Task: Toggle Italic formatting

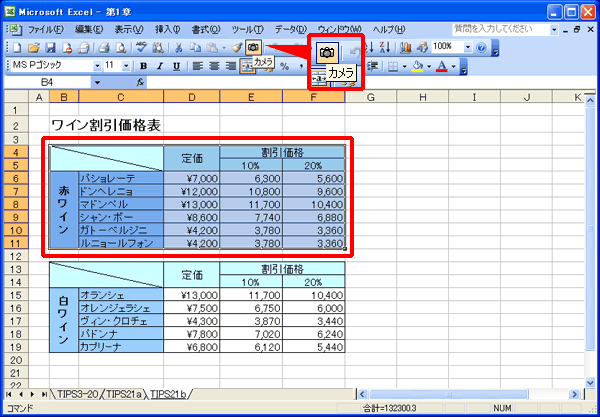Action: [160, 67]
